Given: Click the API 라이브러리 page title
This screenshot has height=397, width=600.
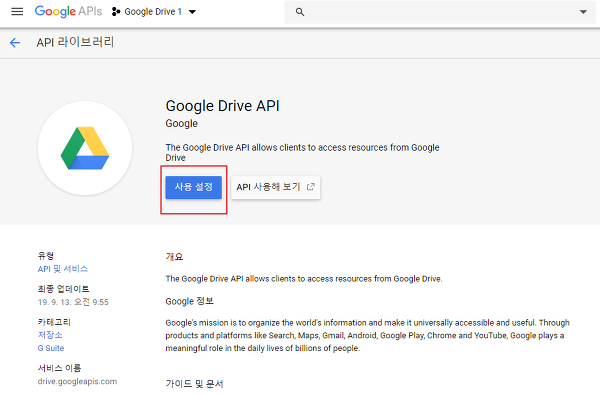Looking at the screenshot, I should [75, 42].
